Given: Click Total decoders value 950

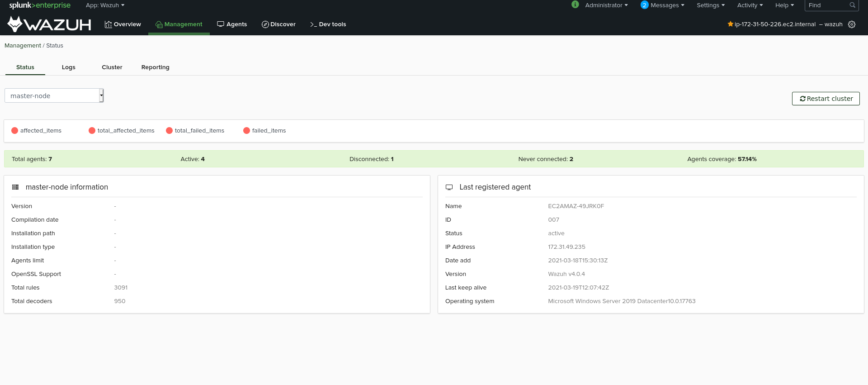Looking at the screenshot, I should (120, 301).
